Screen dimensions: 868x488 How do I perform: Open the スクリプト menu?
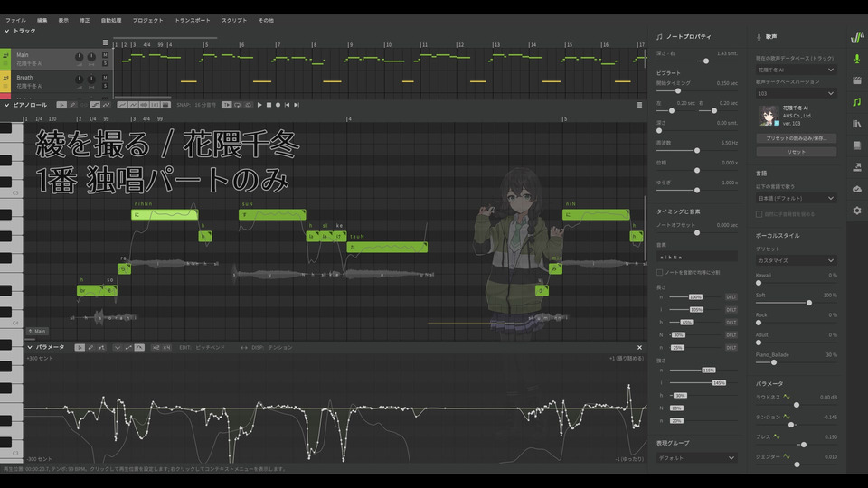tap(234, 20)
